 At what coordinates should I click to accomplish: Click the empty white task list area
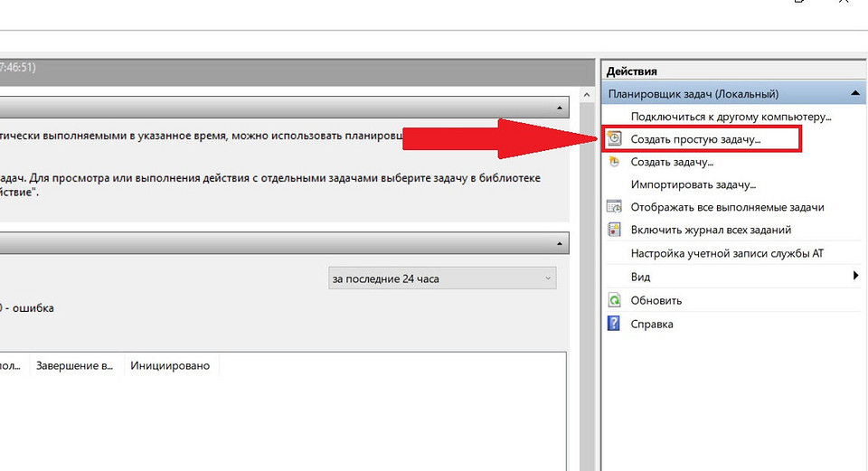click(271, 425)
